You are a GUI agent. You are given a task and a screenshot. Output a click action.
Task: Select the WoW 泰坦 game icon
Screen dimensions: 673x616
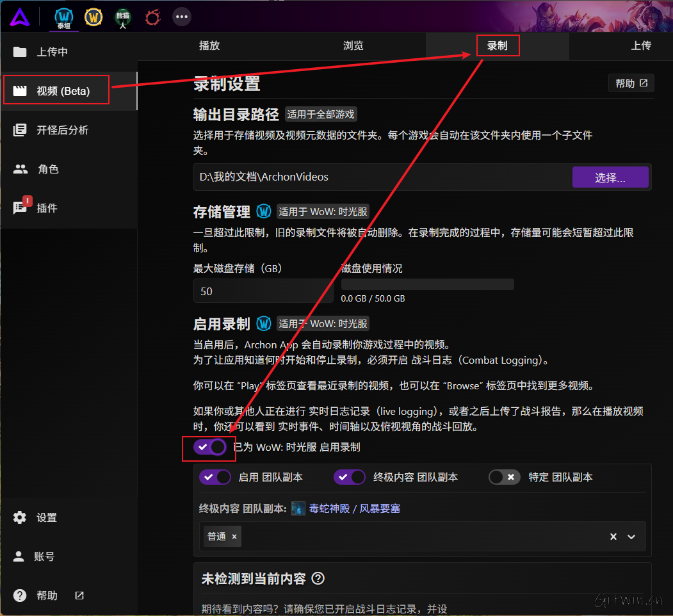pyautogui.click(x=64, y=17)
